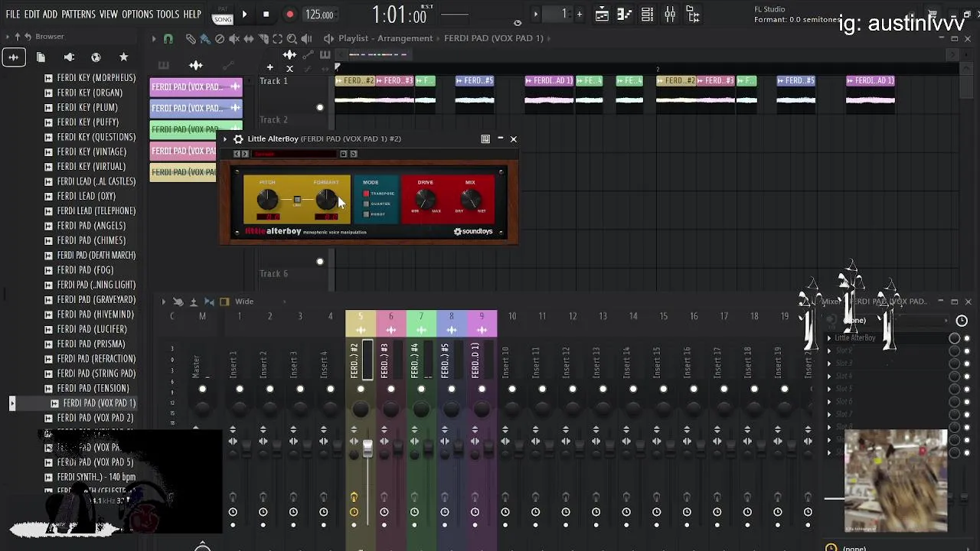The width and height of the screenshot is (980, 551).
Task: Toggle mute switch on Track 6
Action: click(320, 261)
